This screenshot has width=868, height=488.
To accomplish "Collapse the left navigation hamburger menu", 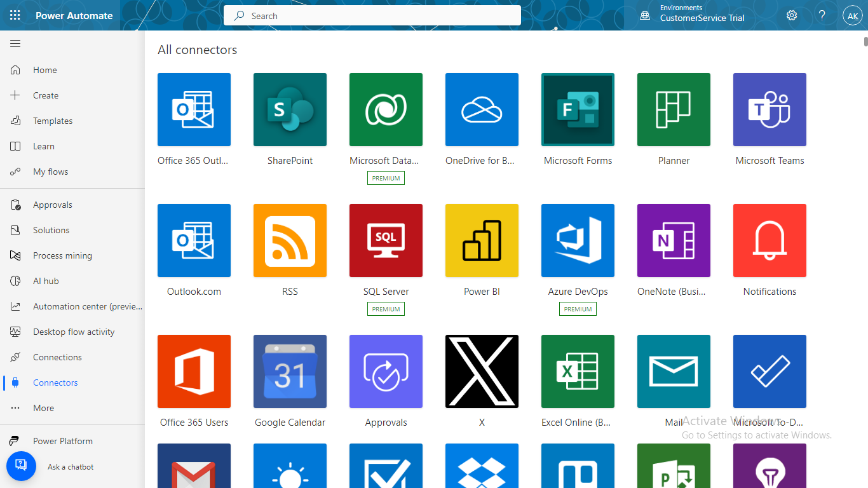I will (15, 44).
